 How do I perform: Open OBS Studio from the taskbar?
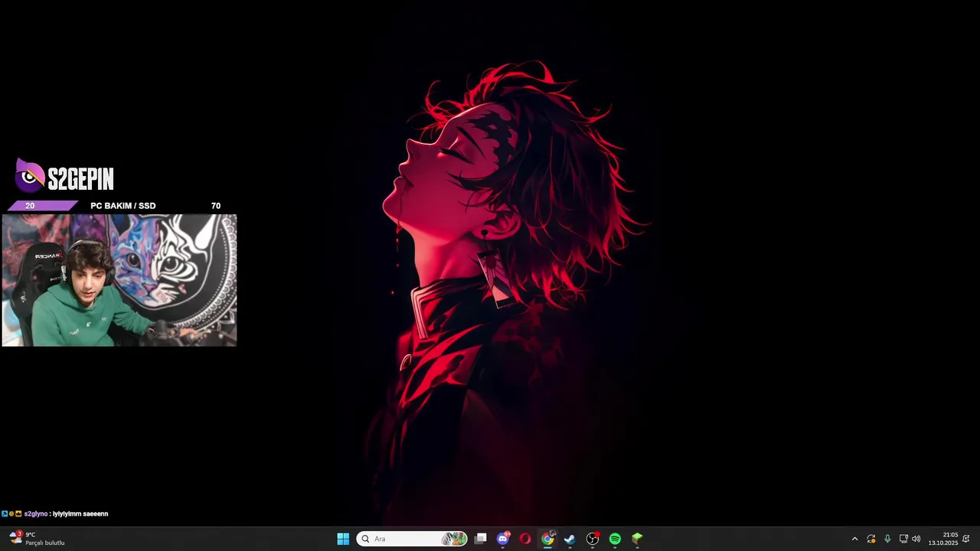(592, 539)
